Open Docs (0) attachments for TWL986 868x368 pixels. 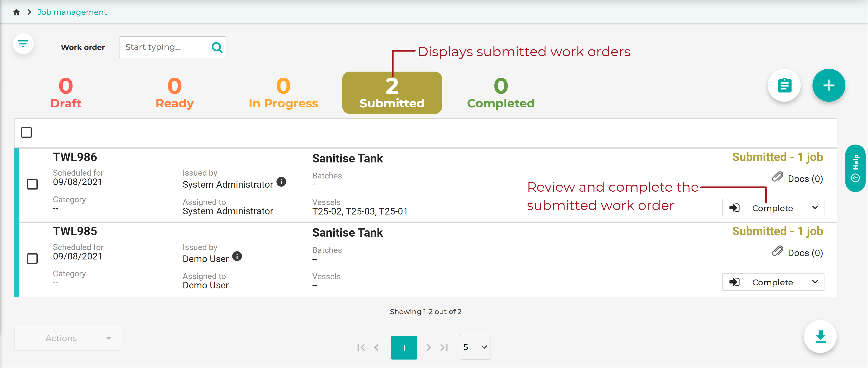(x=797, y=178)
